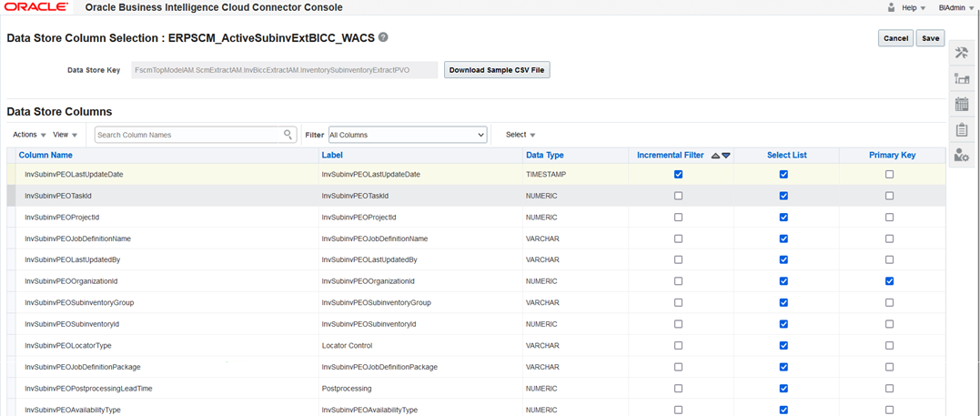
Task: Click the Incremental Filter header text
Action: pos(670,155)
